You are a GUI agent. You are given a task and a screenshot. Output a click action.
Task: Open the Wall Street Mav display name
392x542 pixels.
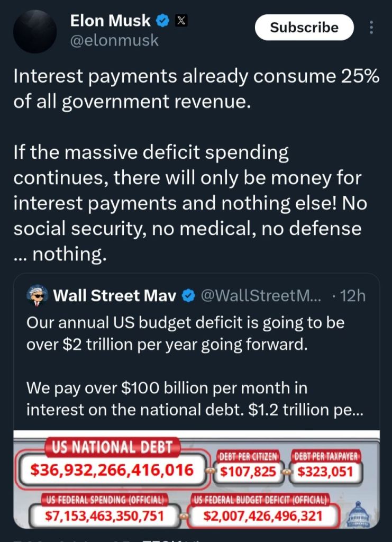click(115, 295)
